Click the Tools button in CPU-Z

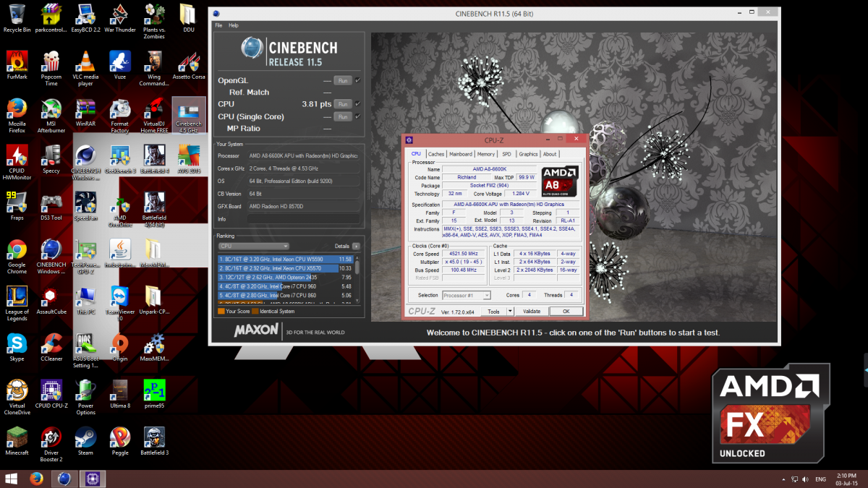click(493, 312)
